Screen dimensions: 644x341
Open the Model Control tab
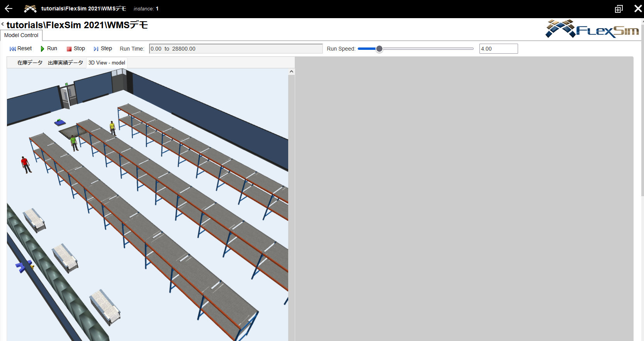point(21,35)
